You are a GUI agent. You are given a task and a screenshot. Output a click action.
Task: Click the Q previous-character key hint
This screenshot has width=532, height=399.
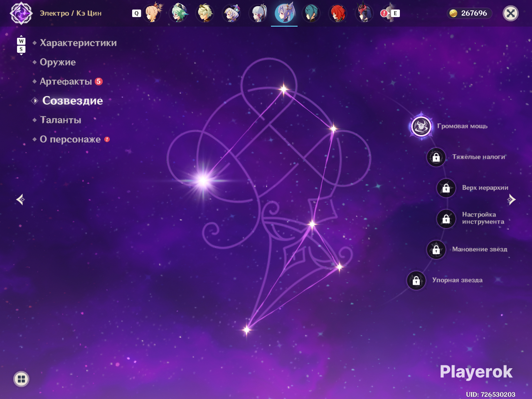(136, 13)
